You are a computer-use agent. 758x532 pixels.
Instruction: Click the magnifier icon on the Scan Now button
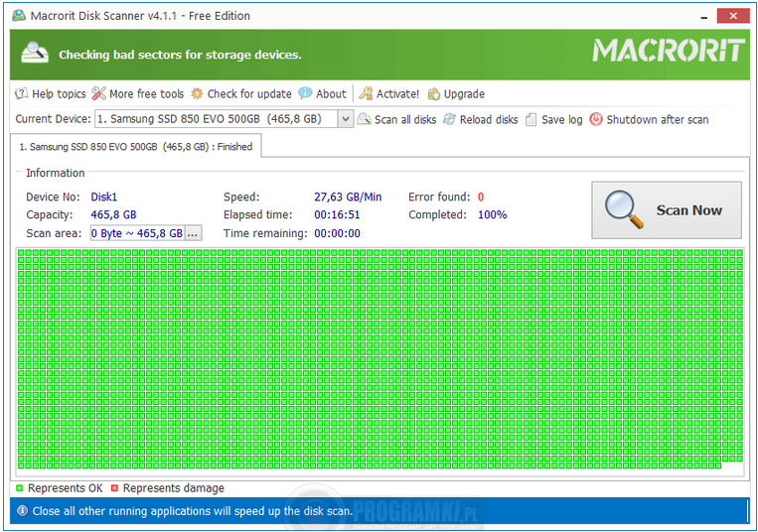point(624,209)
